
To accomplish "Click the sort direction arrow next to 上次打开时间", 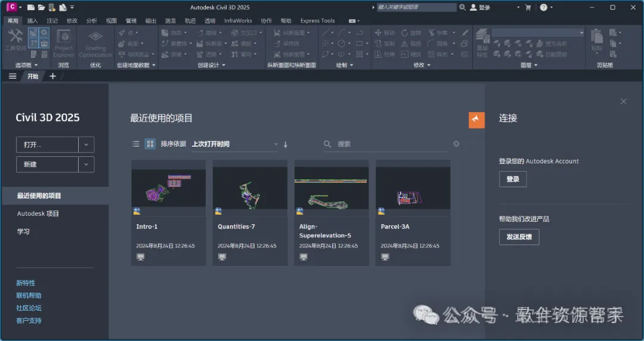I will (x=286, y=144).
